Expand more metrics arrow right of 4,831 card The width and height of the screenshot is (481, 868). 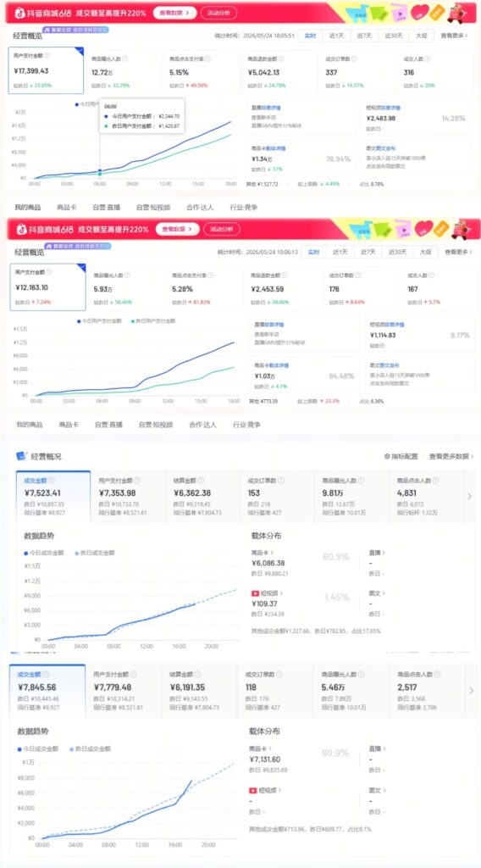coord(469,496)
